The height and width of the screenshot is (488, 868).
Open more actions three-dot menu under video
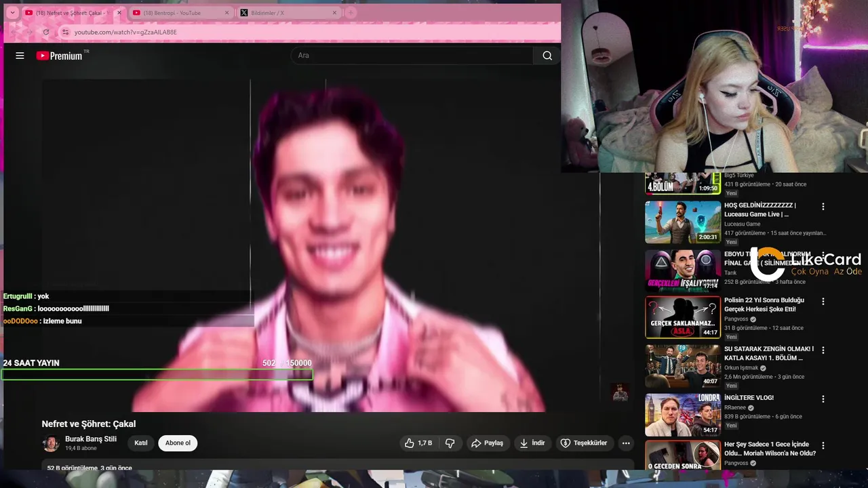click(x=626, y=443)
